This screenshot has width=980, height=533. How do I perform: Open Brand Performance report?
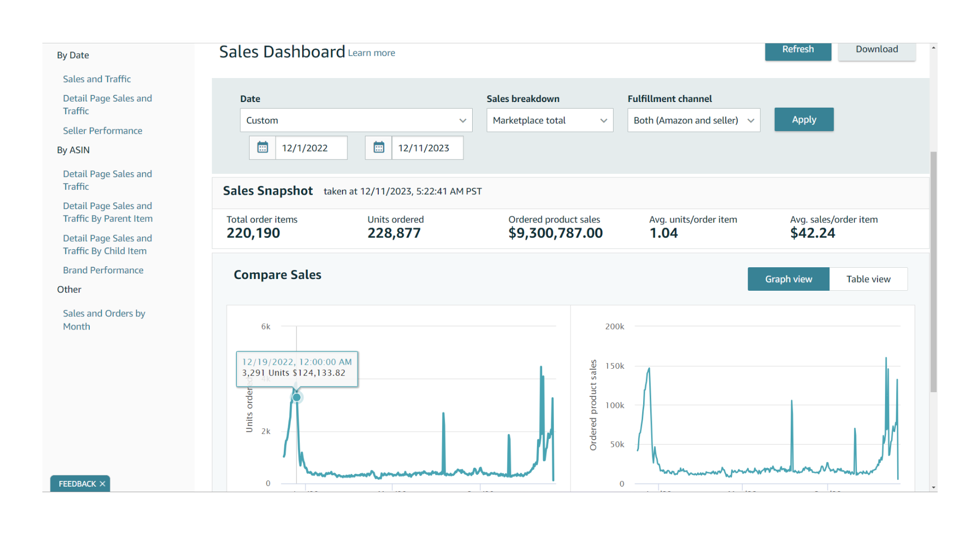pos(103,270)
